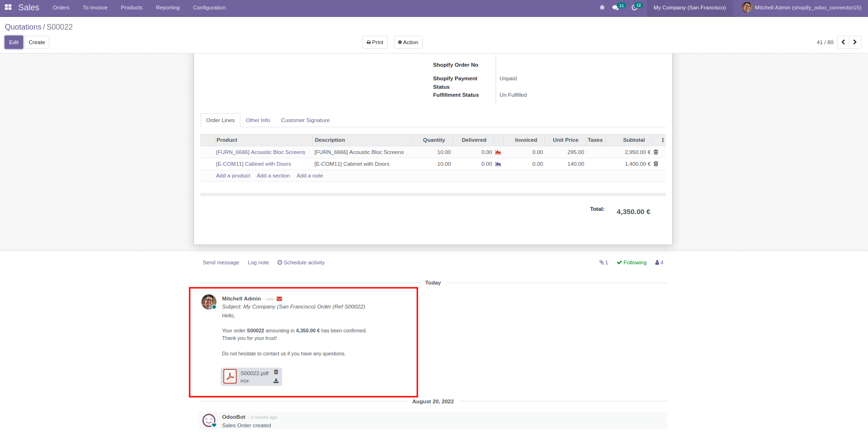Switch to the Customer Signature tab
The height and width of the screenshot is (446, 868).
305,120
